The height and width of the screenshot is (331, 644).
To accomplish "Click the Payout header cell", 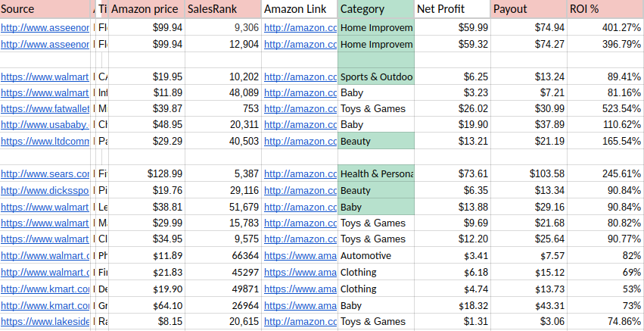I will click(x=529, y=10).
